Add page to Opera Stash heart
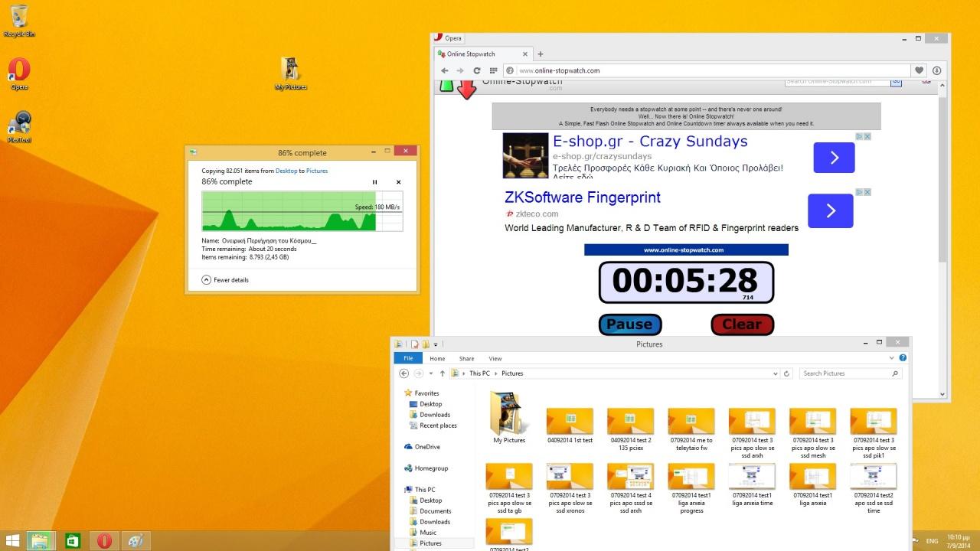This screenshot has width=980, height=551. pyautogui.click(x=920, y=70)
